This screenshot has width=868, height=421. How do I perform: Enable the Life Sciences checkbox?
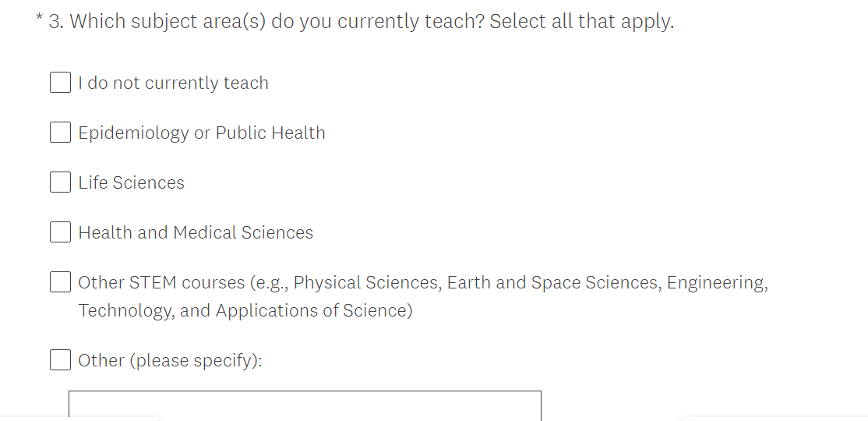pos(61,182)
